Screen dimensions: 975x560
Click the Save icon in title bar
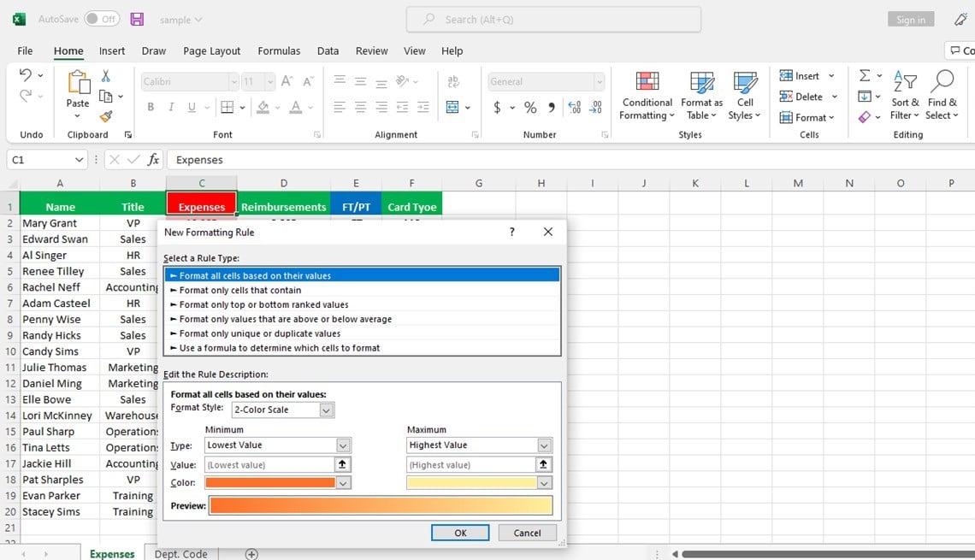pyautogui.click(x=137, y=20)
